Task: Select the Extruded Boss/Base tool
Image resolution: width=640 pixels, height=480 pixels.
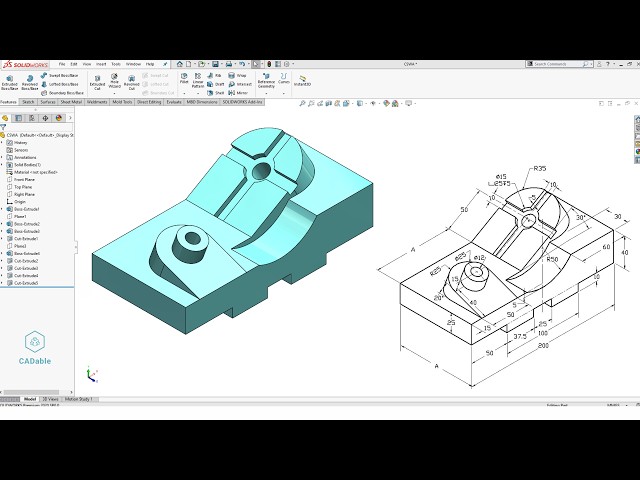Action: click(9, 82)
